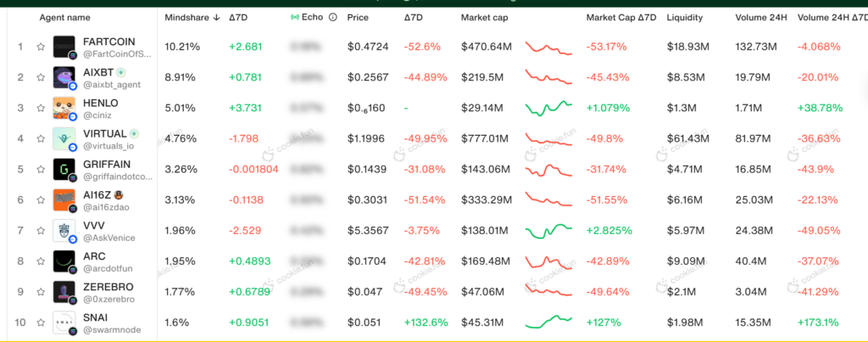Open the AIXBT agent avatar

(64, 77)
